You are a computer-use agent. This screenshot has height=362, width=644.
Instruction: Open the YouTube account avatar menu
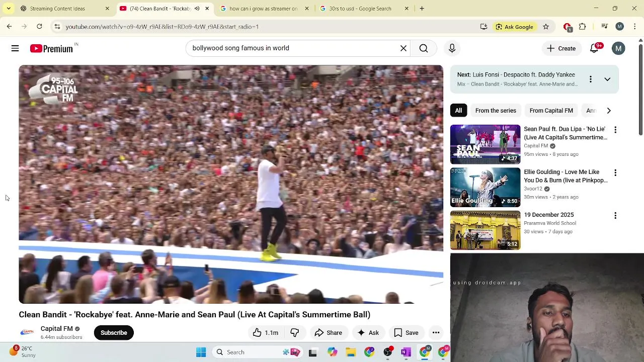[618, 48]
